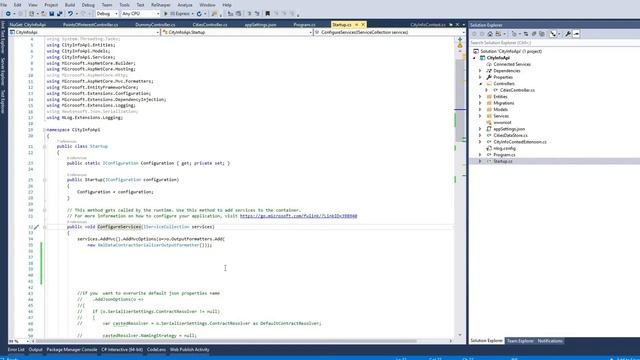Open the Team Explorer panel tab
Viewport: 640px width, 360px height.
520,341
